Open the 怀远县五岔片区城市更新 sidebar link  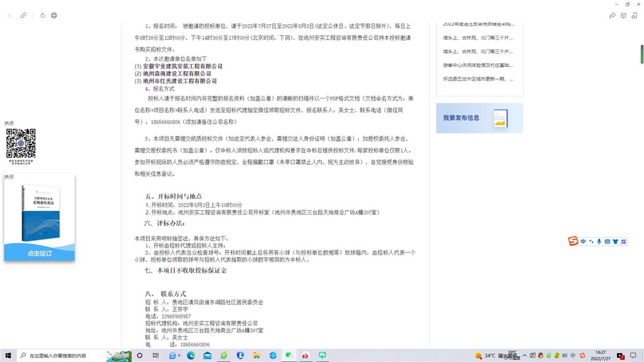point(478,79)
